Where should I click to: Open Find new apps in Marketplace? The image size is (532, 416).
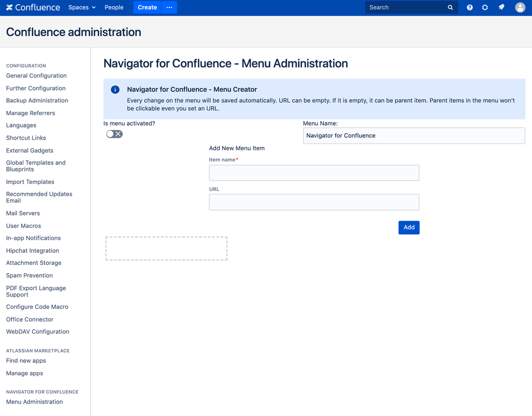coord(26,361)
